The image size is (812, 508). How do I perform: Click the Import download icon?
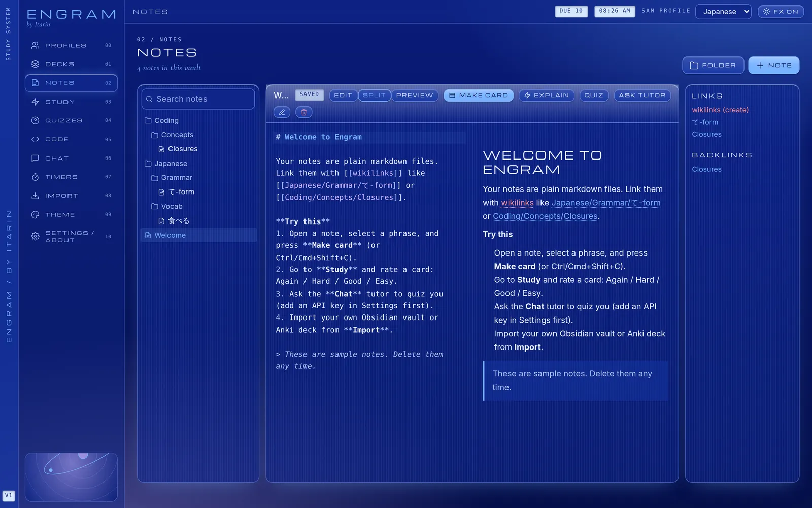(x=35, y=196)
